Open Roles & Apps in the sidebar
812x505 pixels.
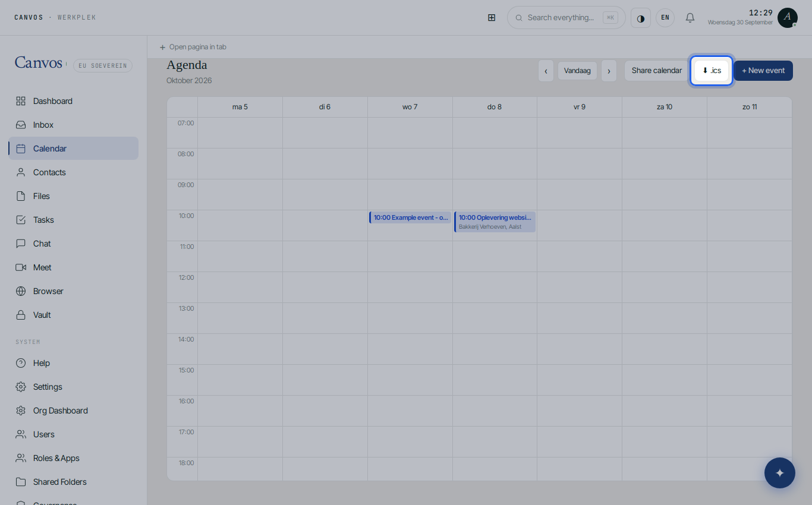pyautogui.click(x=74, y=458)
